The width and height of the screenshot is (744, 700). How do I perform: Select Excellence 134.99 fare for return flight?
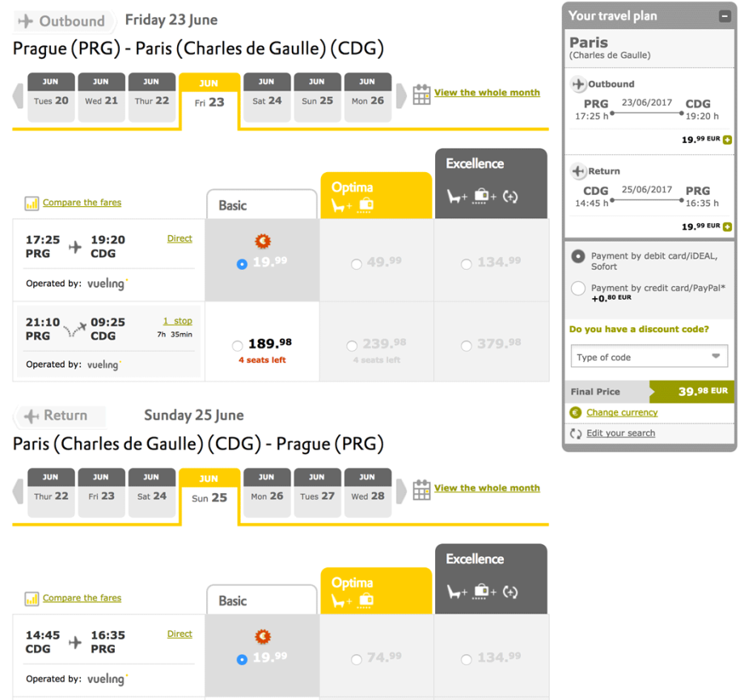[x=467, y=660]
